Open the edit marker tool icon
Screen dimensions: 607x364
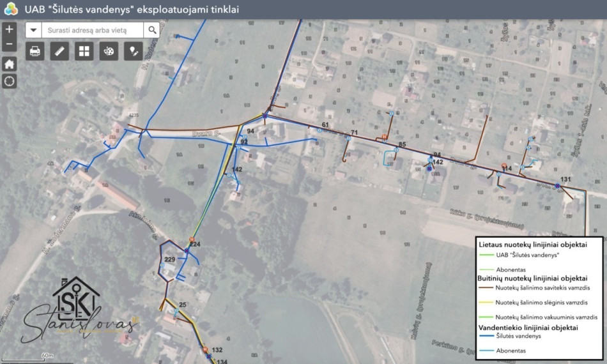(134, 51)
